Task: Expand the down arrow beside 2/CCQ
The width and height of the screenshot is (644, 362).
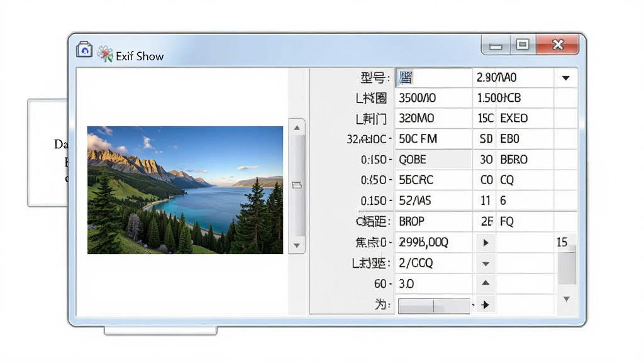Action: pyautogui.click(x=486, y=263)
